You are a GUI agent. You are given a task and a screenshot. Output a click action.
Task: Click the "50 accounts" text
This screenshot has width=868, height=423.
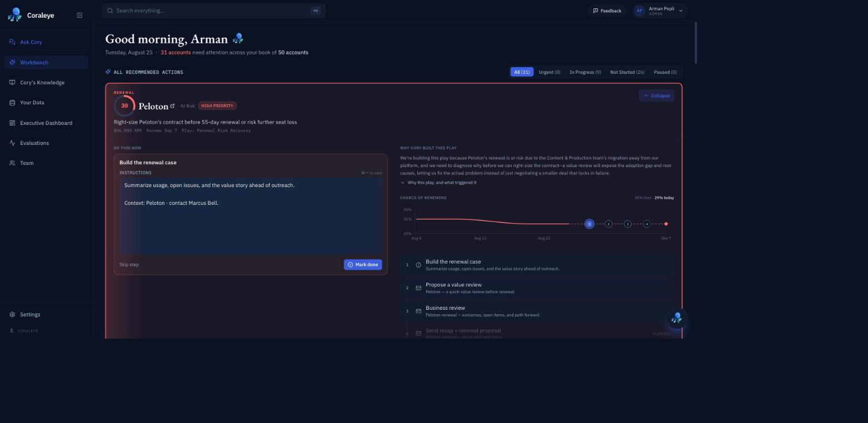293,52
